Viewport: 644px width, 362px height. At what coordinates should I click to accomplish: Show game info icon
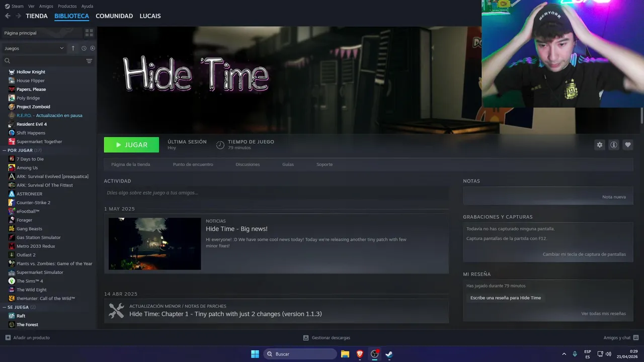coord(613,145)
